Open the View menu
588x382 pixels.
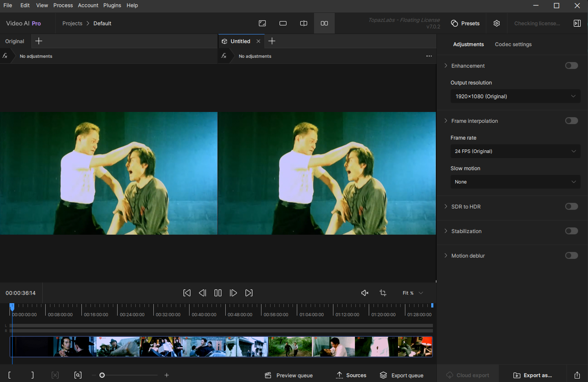tap(42, 5)
